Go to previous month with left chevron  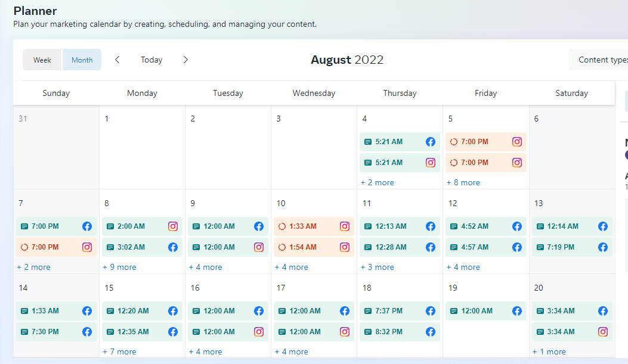(117, 60)
